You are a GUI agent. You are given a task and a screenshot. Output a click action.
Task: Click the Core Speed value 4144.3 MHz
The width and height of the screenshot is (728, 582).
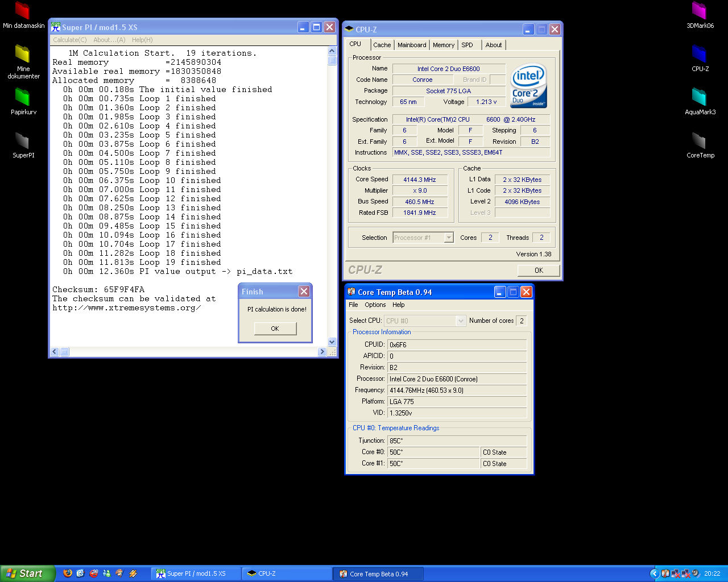[420, 180]
